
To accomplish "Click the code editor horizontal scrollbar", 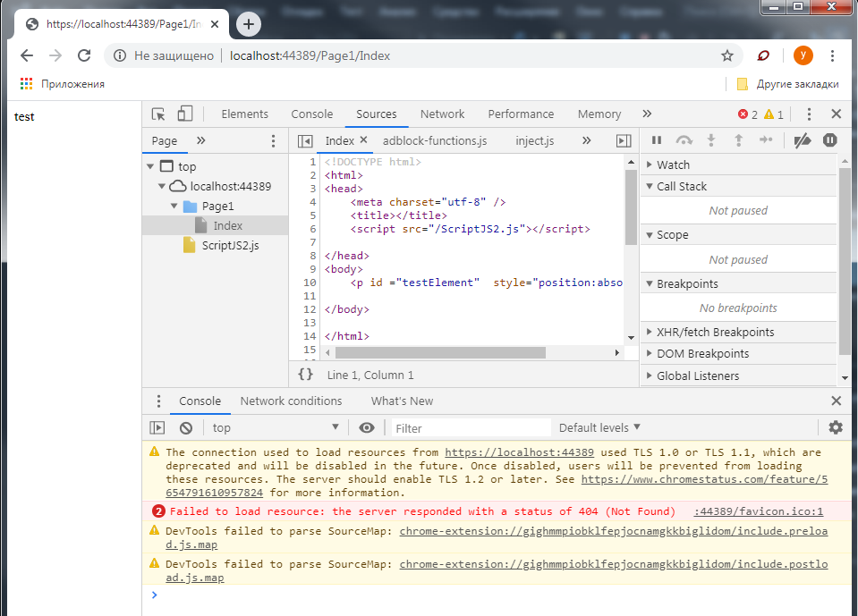I will tap(440, 353).
